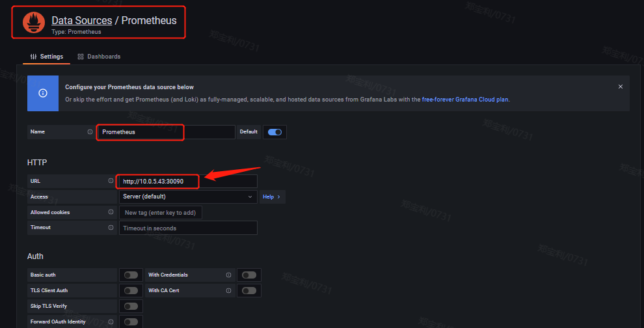Click the With CA Cert info icon

228,291
